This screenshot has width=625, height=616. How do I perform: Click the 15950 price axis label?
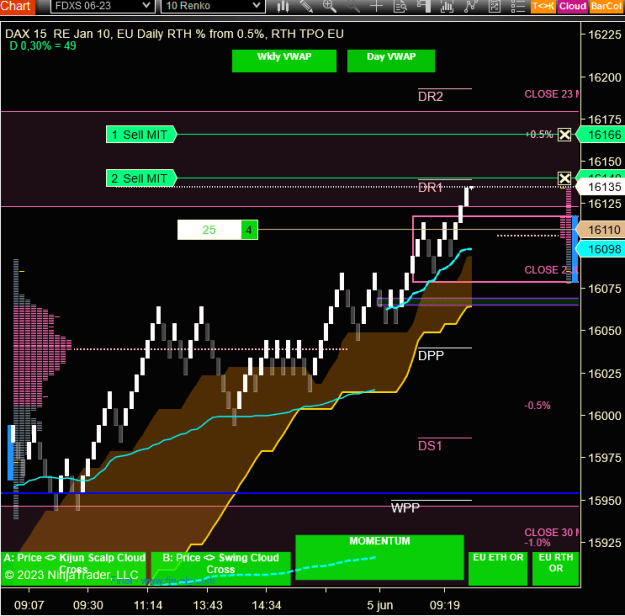tap(605, 500)
